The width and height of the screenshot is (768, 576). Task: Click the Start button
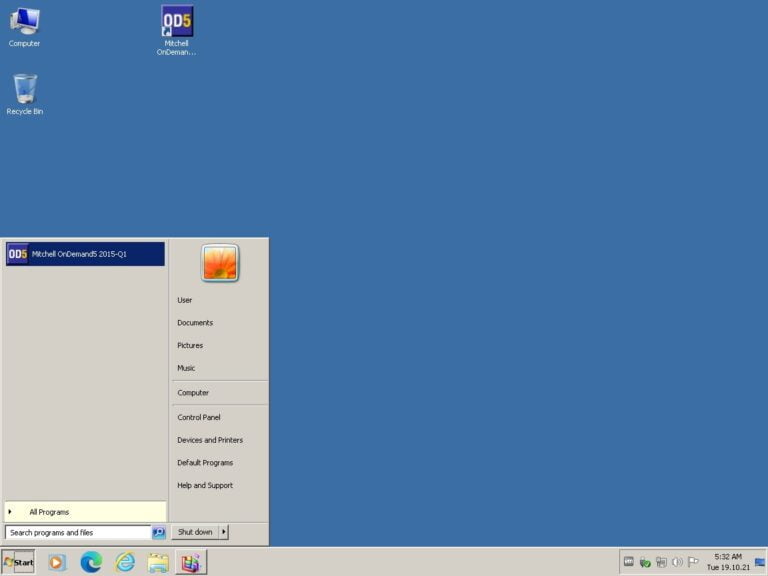19,562
